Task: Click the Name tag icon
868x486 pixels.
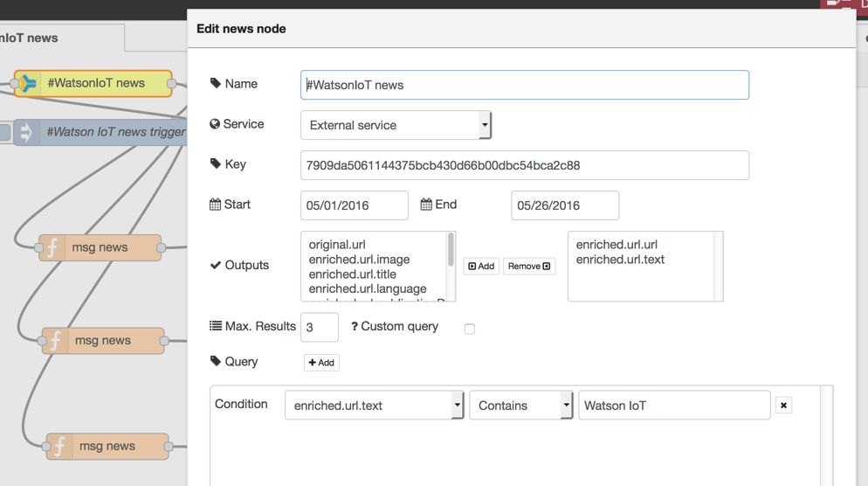Action: coord(216,84)
